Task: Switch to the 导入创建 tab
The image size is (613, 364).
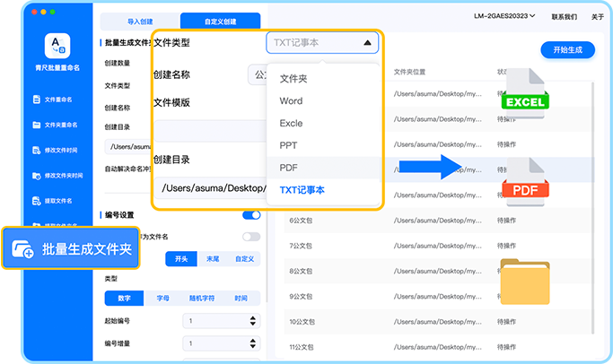Action: pos(139,20)
